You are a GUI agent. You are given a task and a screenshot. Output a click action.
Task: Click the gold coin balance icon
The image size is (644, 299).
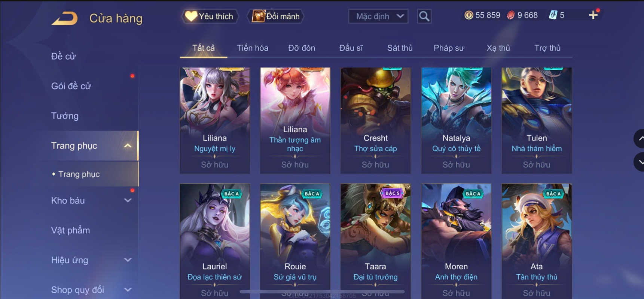point(468,15)
